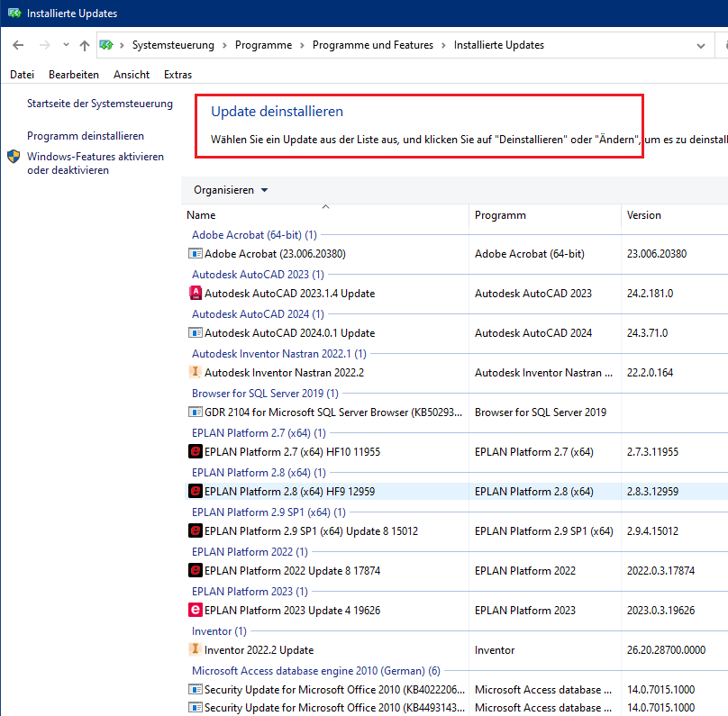Image resolution: width=728 pixels, height=716 pixels.
Task: Click the EPLAN 2022 Update 8 icon
Action: coord(195,570)
